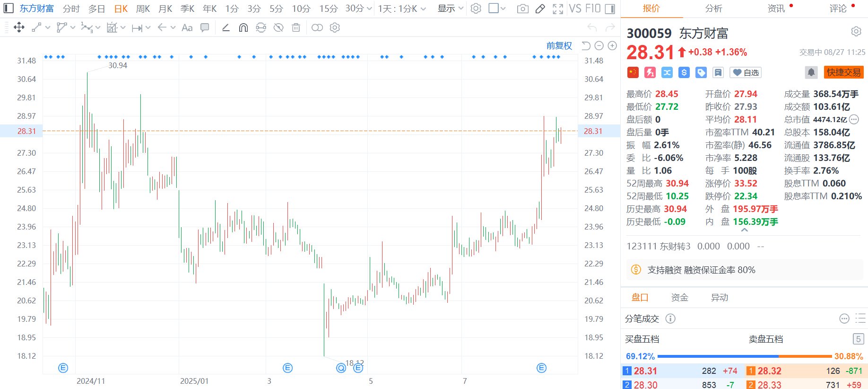Screen dimensions: 868x389
Task: Open the 资金 capital flow tab
Action: (680, 298)
